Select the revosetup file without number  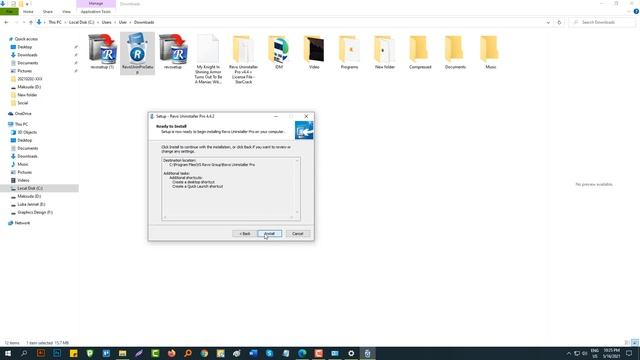click(173, 52)
